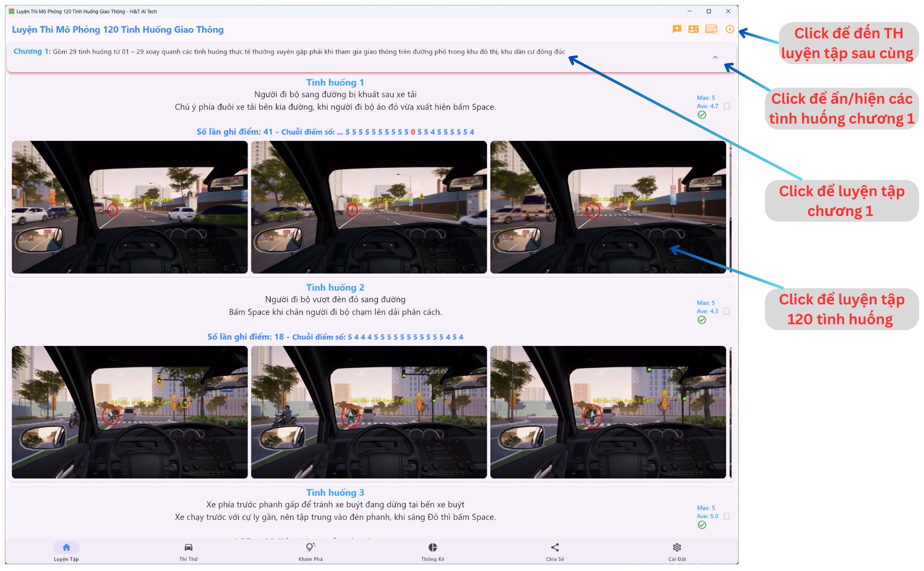Open the 3-point thumbnail of Tình huống 1
The height and width of the screenshot is (571, 924).
point(608,207)
